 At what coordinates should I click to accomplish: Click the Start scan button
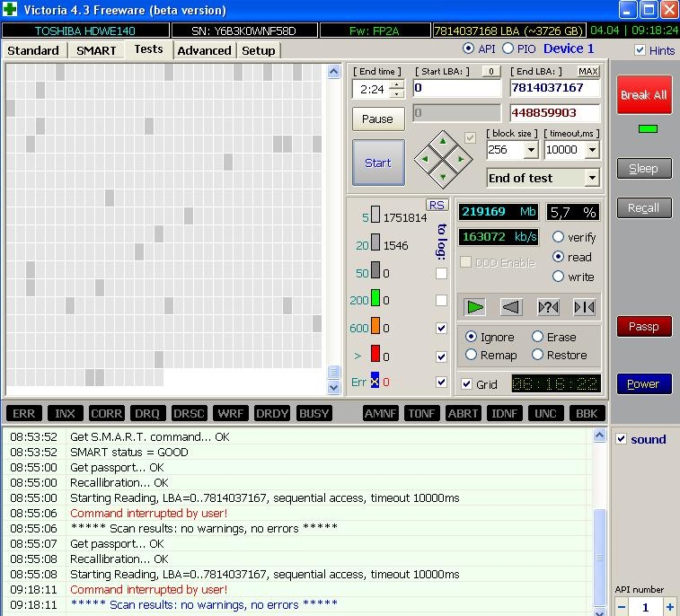378,163
